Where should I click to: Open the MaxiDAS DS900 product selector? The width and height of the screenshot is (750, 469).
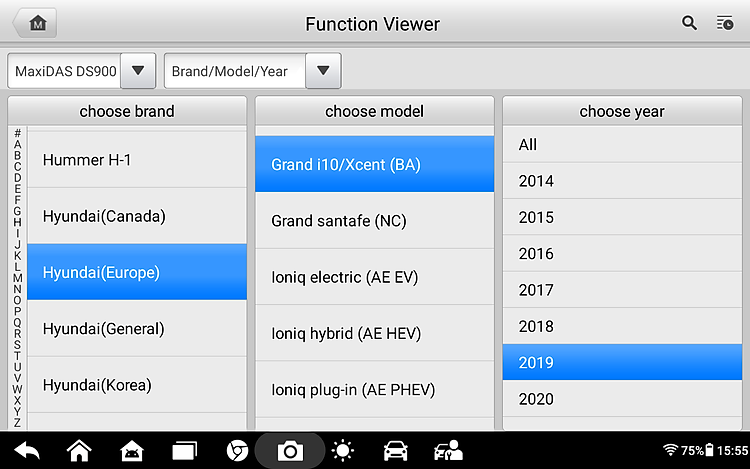pyautogui.click(x=64, y=71)
